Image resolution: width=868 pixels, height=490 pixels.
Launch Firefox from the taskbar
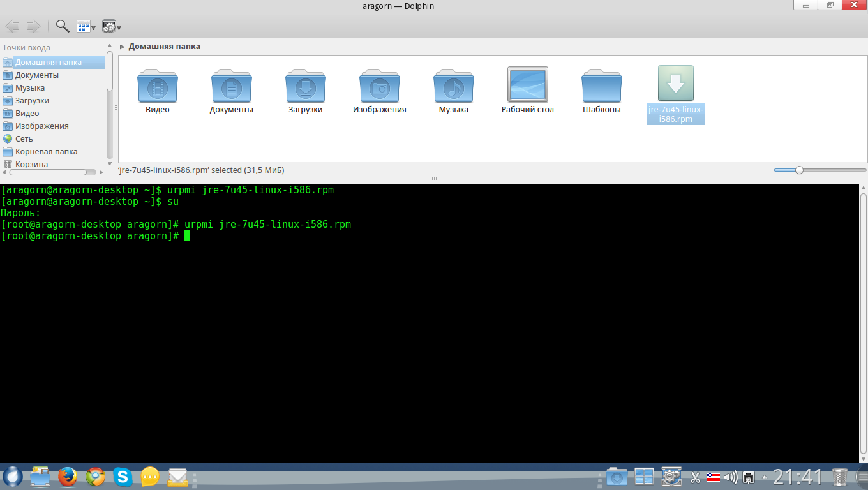pyautogui.click(x=68, y=476)
